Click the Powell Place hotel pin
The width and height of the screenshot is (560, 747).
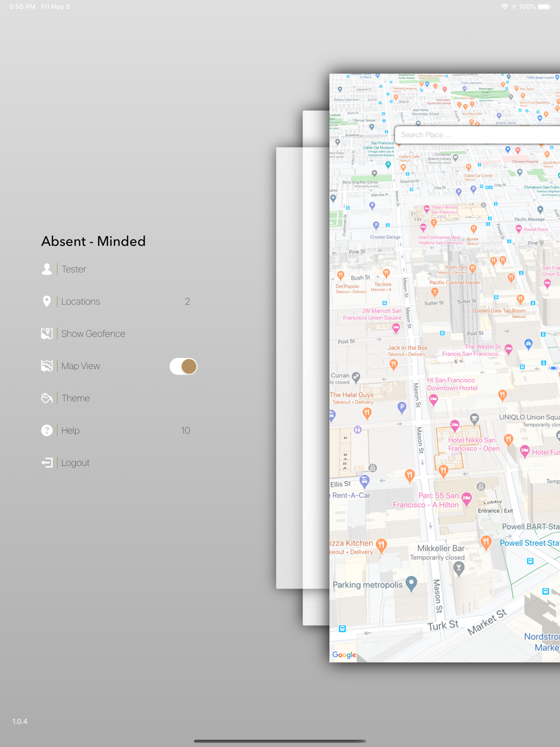click(x=519, y=229)
